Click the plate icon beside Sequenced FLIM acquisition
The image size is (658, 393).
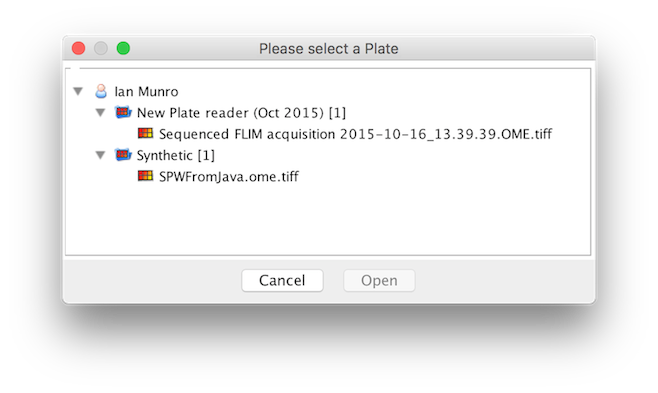pos(145,133)
